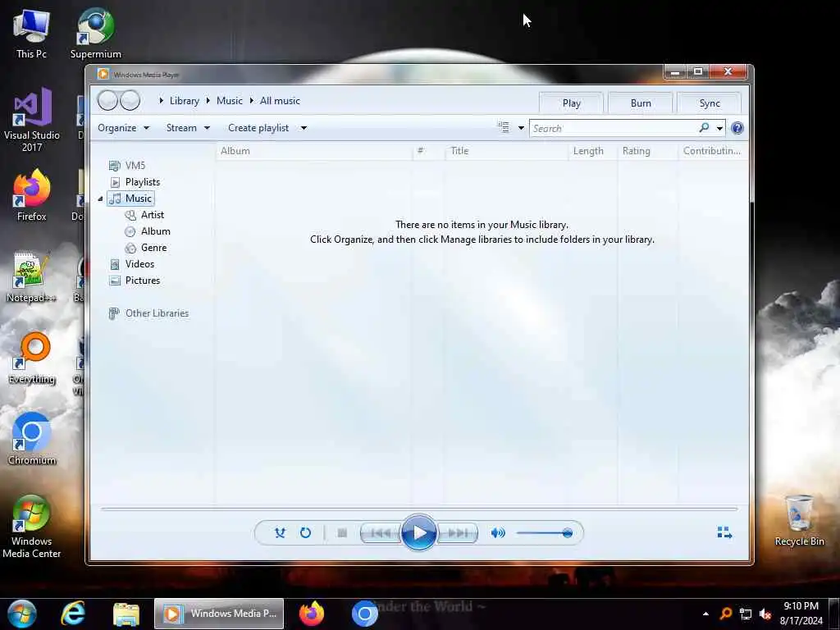Image resolution: width=840 pixels, height=630 pixels.
Task: Select Artist under Music
Action: click(144, 215)
